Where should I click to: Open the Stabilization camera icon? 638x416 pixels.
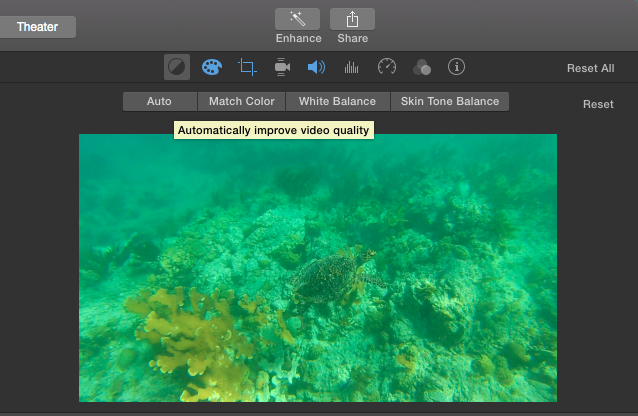[282, 67]
